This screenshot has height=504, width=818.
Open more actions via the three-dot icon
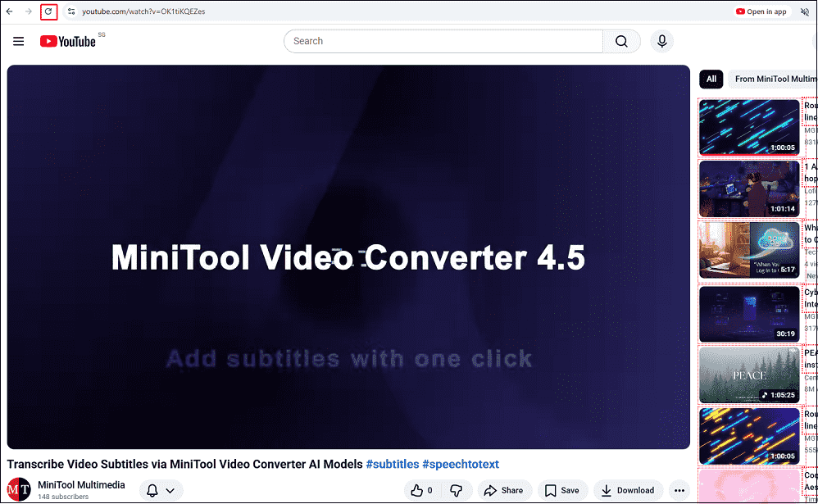click(679, 489)
